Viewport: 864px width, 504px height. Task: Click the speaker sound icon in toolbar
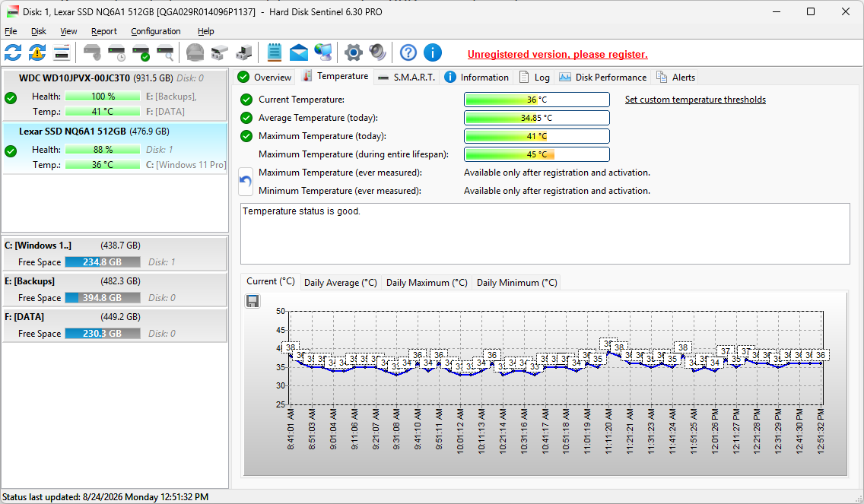[x=377, y=53]
